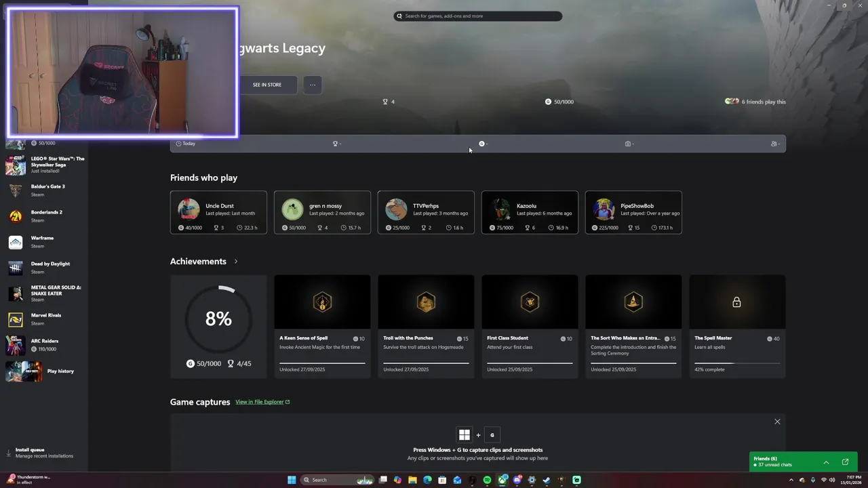Select the camera captures column in stats bar
Screen dimensions: 868x488
[x=629, y=144]
